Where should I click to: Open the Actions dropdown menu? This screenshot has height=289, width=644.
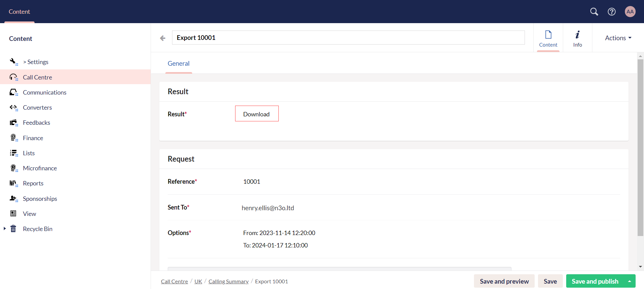coord(618,38)
